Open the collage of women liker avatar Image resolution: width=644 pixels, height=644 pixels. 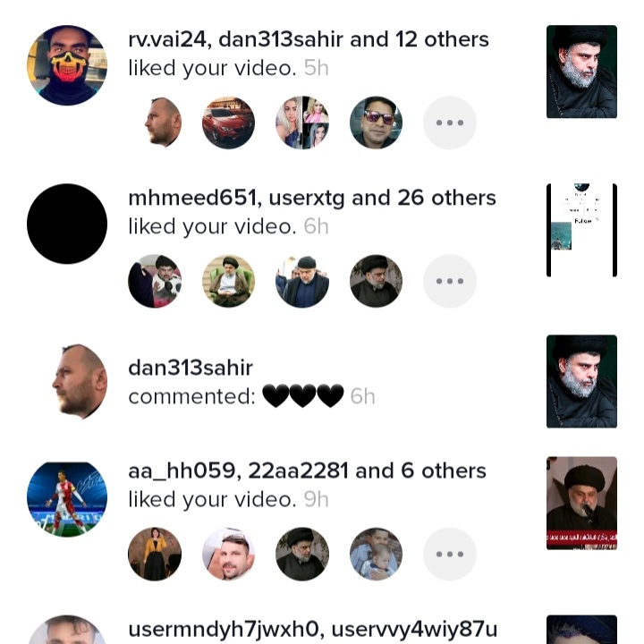click(x=302, y=123)
